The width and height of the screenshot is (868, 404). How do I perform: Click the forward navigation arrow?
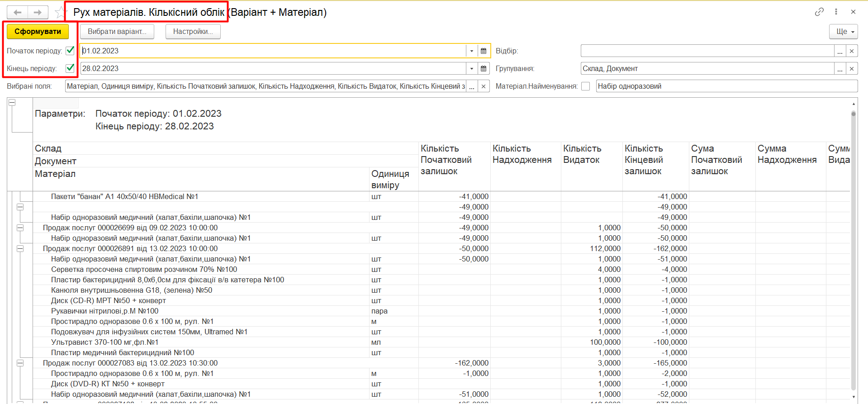(38, 12)
